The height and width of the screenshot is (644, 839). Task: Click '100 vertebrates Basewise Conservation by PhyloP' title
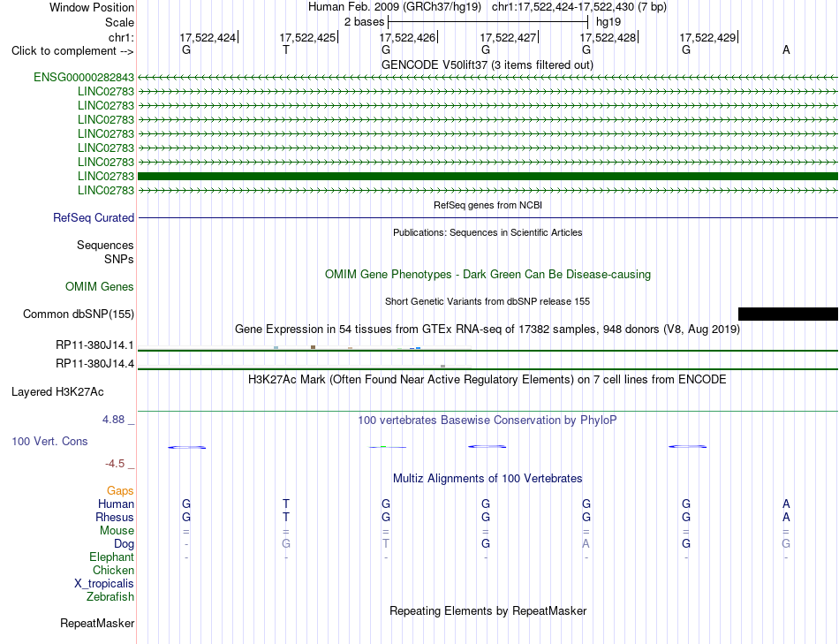488,420
